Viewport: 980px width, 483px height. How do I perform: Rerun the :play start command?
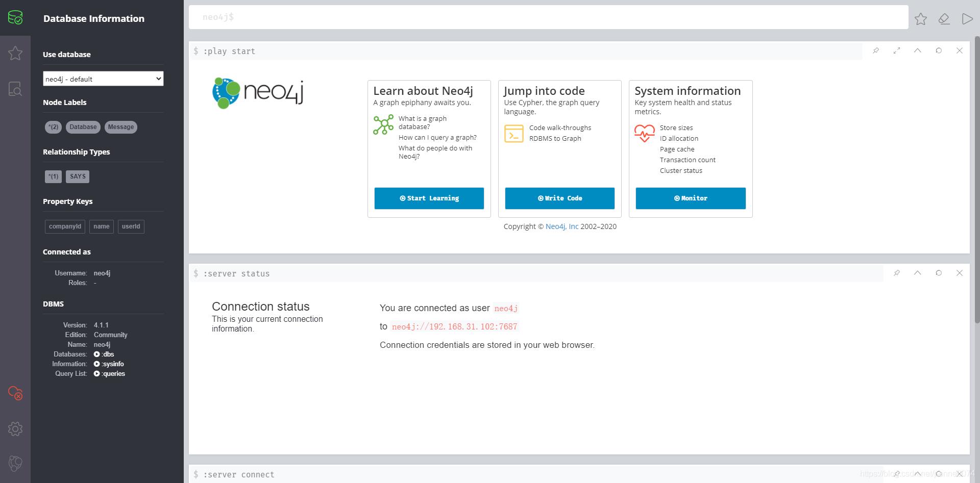[x=939, y=50]
